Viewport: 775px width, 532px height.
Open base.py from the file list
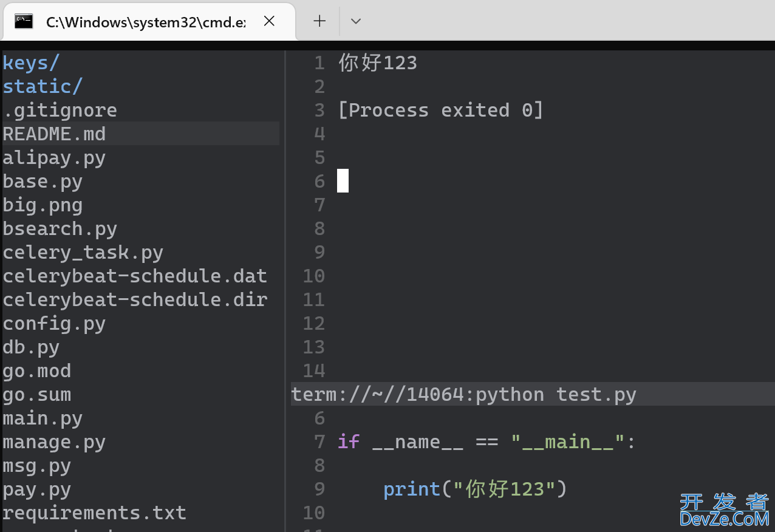tap(43, 181)
